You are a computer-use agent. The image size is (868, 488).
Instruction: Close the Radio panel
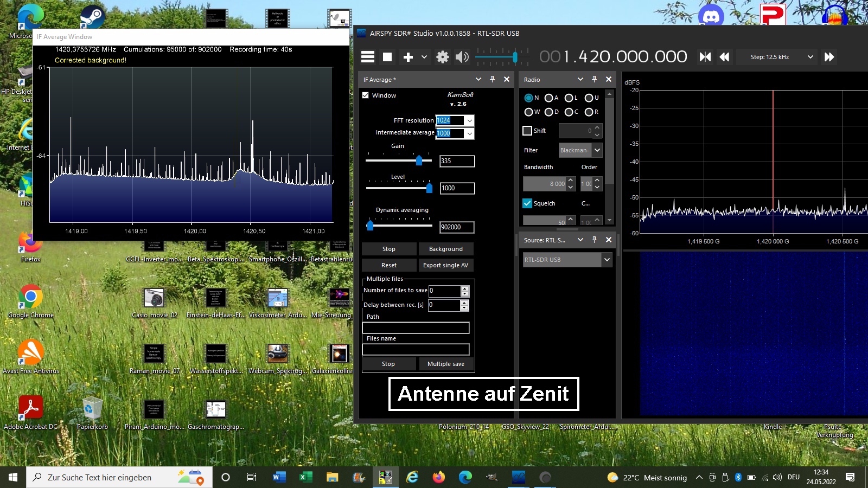(x=609, y=79)
